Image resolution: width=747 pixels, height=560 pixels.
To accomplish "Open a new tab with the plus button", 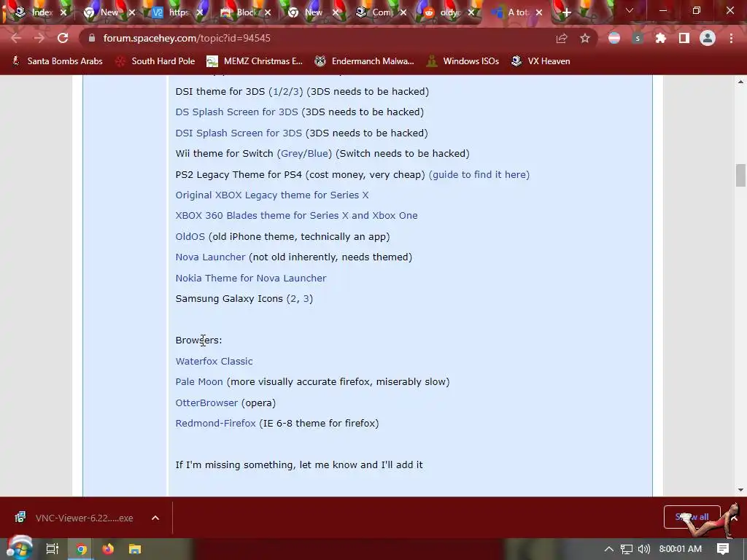I will (x=566, y=13).
